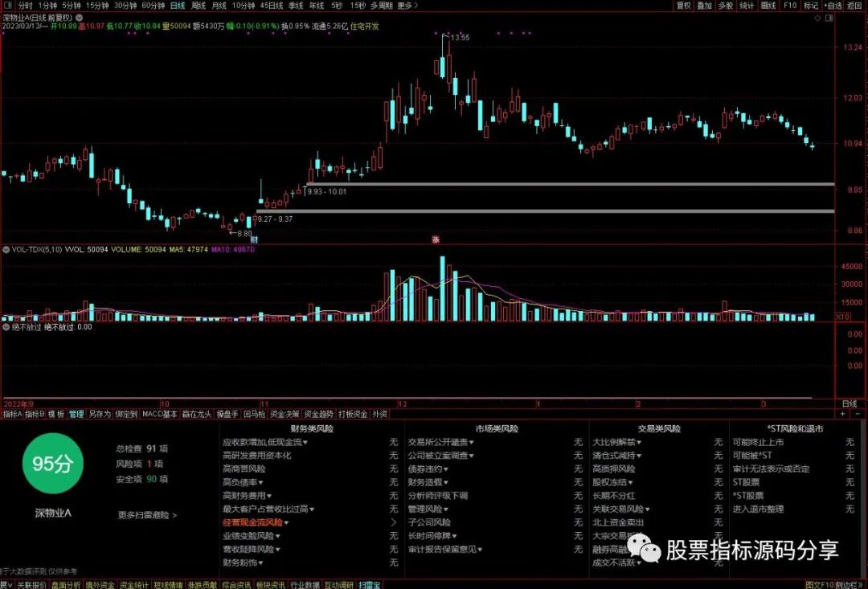
Task: Click the 画线 drawing tool button
Action: (x=768, y=6)
